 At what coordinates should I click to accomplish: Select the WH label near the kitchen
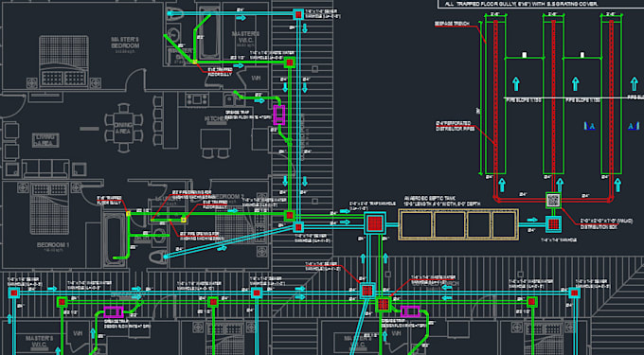point(256,78)
